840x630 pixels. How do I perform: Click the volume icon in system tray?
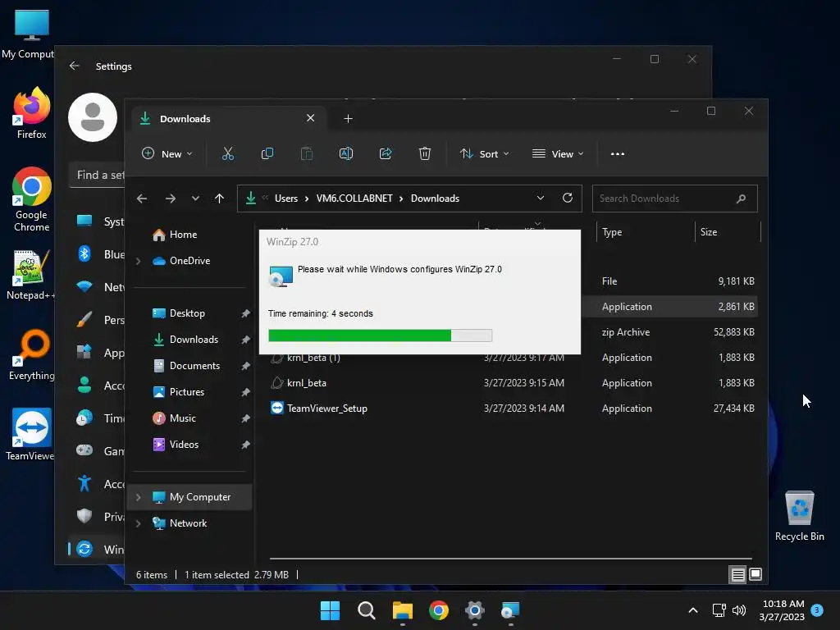point(739,610)
